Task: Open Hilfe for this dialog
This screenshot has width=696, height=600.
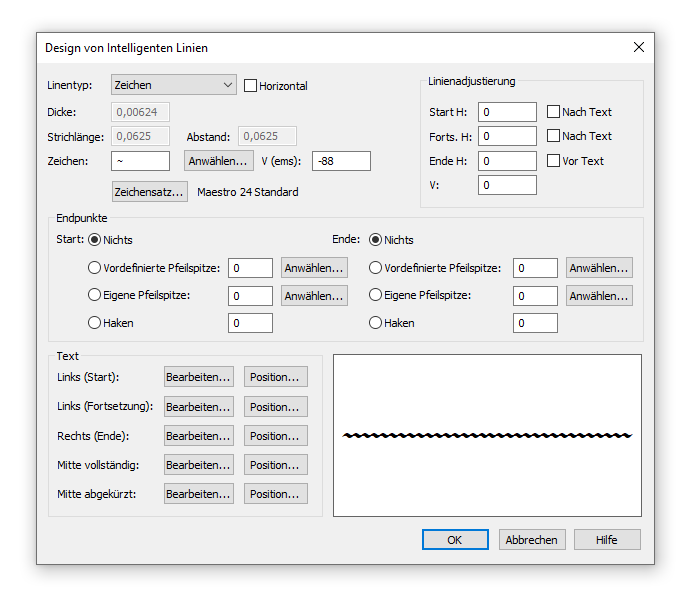Action: pos(607,540)
